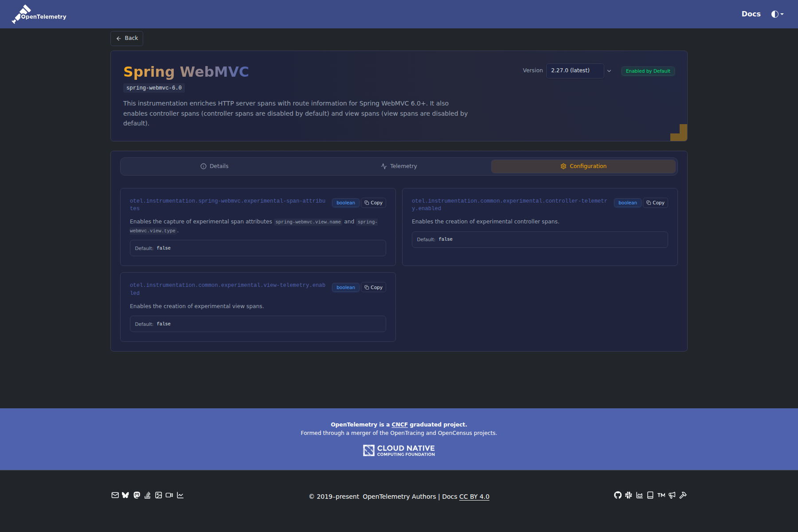Click the image/logos icon in footer
This screenshot has height=532, width=798.
[158, 495]
